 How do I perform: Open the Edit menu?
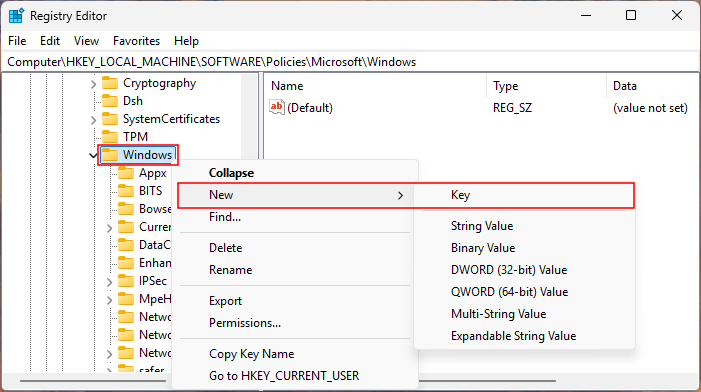50,41
